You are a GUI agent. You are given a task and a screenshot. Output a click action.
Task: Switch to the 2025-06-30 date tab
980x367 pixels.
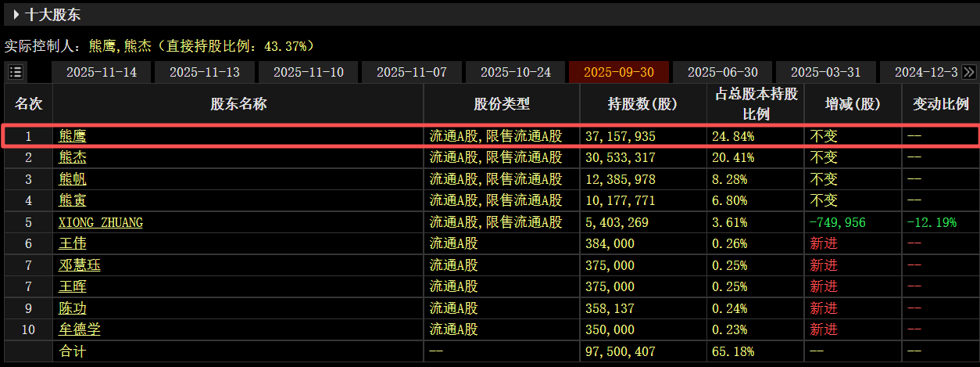(723, 72)
